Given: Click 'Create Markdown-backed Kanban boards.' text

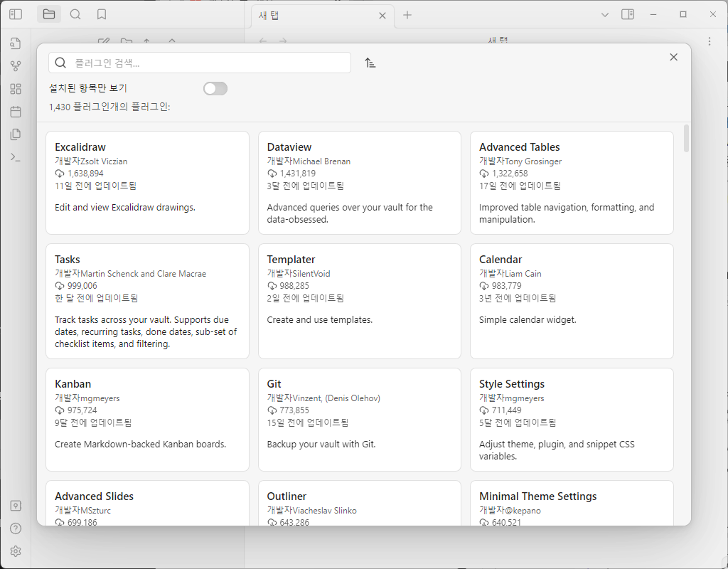Looking at the screenshot, I should click(x=140, y=444).
